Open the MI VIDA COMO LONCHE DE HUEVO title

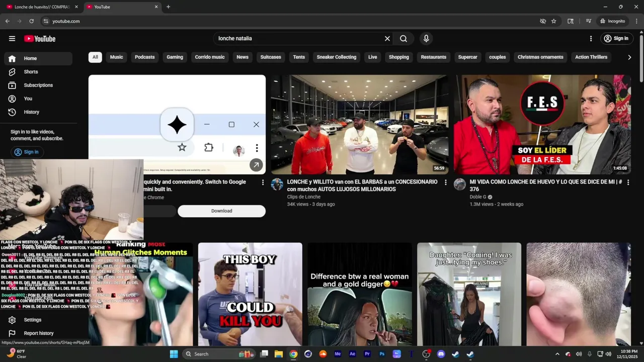546,186
